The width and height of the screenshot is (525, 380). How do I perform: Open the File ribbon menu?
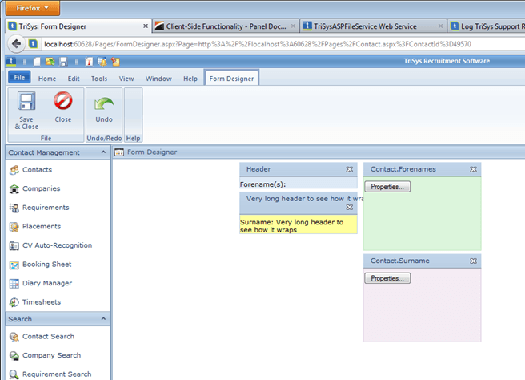pos(19,77)
